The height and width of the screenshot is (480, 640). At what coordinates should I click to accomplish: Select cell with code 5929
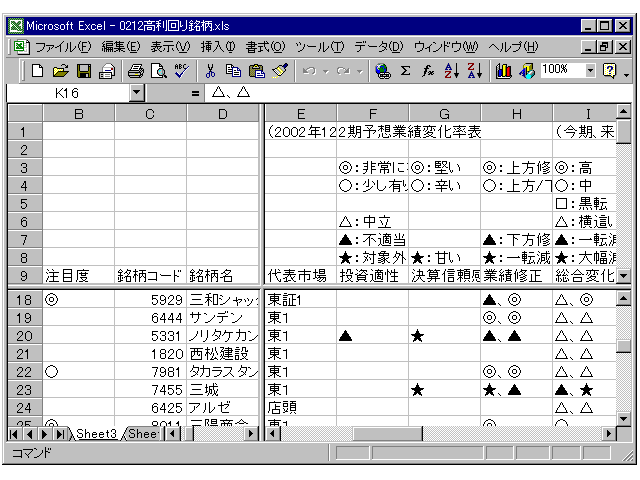(150, 300)
